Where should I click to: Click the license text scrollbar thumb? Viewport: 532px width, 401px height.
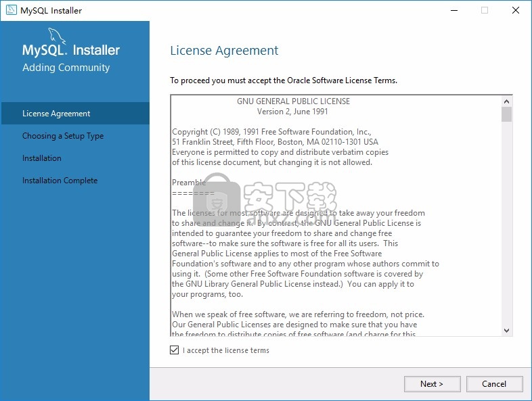point(506,114)
